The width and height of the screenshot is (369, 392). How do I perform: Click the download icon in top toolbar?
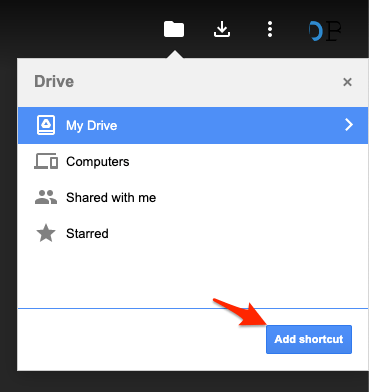222,29
